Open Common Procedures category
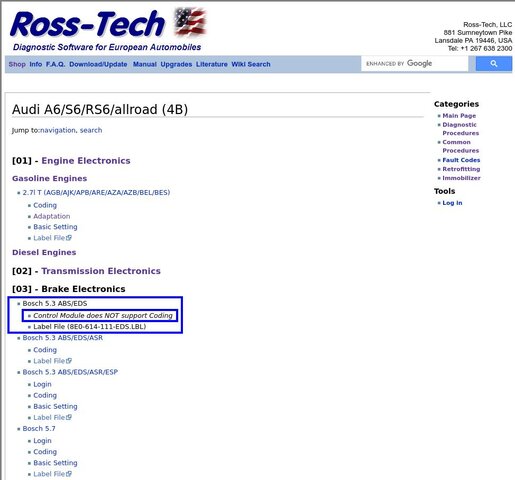 coord(460,146)
